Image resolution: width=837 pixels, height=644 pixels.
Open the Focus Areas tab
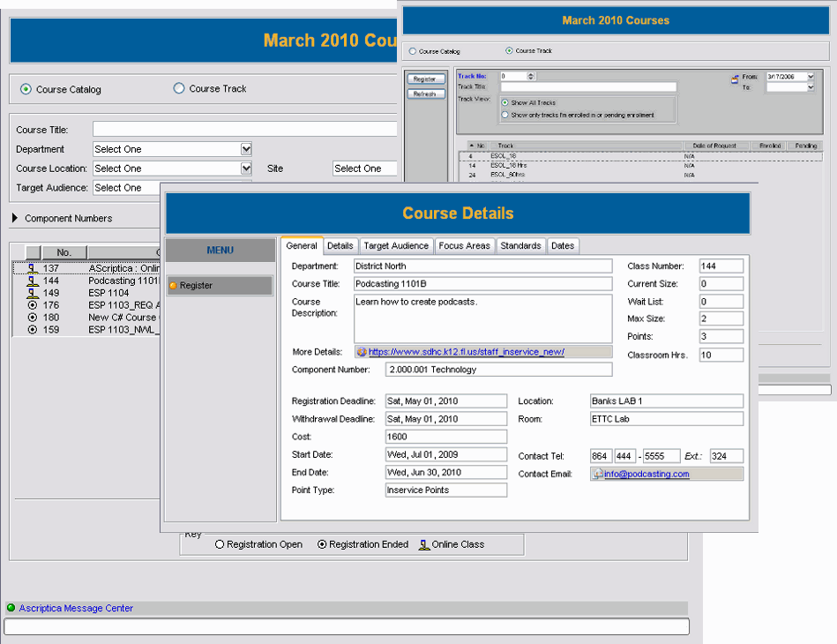pos(464,246)
